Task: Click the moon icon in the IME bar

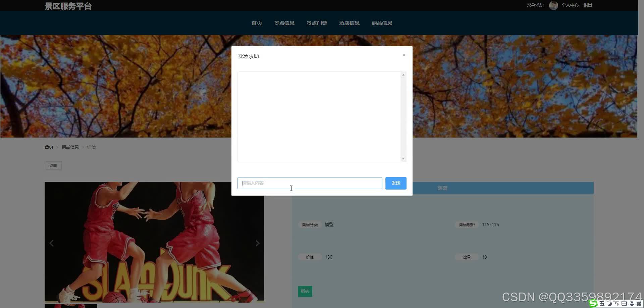Action: point(609,304)
